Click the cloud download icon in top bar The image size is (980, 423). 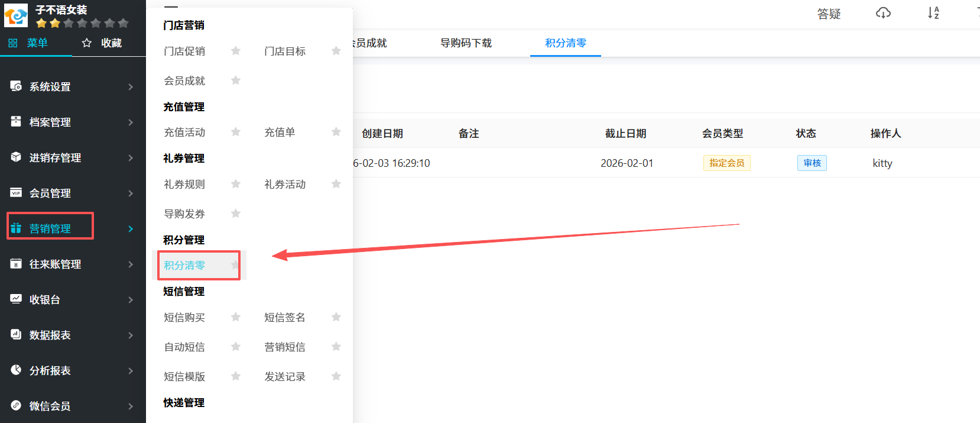point(883,13)
